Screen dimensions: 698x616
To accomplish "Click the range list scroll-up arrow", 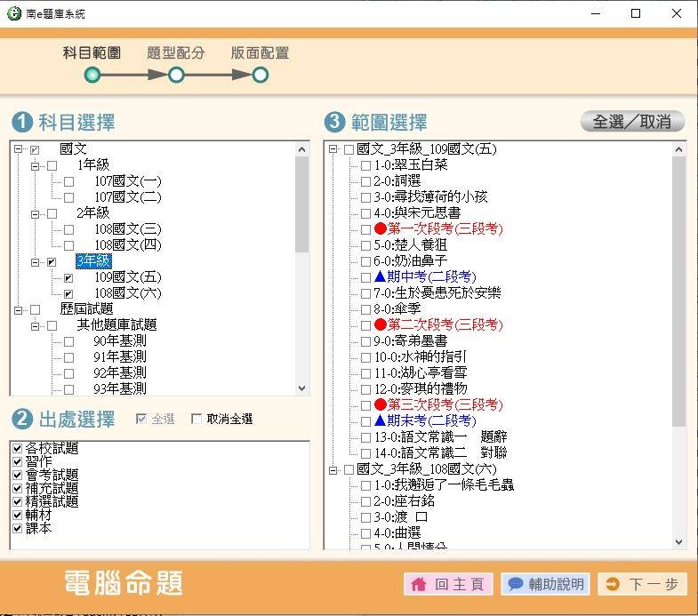I will [x=678, y=149].
